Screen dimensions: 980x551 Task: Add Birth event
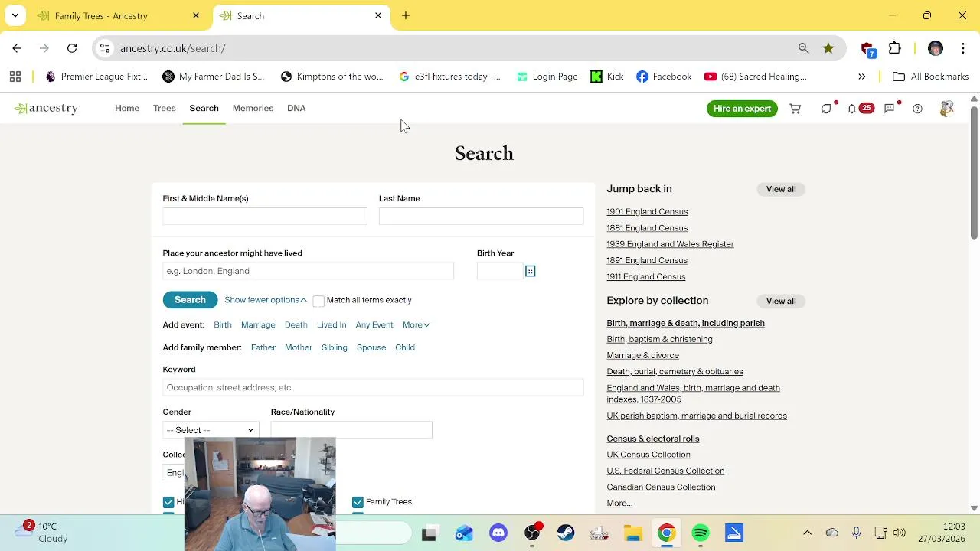tap(223, 325)
